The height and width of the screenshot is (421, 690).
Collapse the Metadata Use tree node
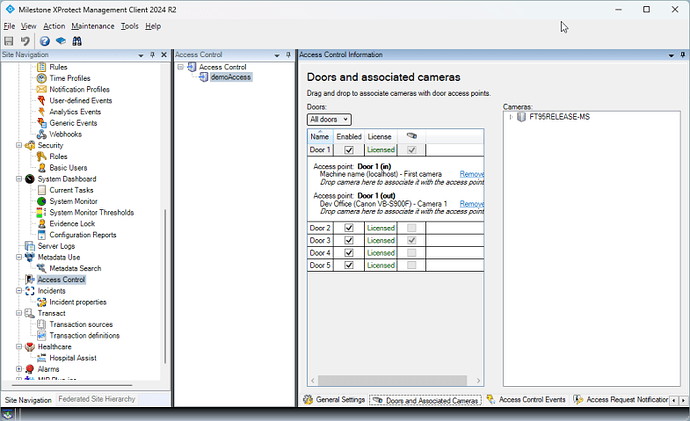pos(19,257)
